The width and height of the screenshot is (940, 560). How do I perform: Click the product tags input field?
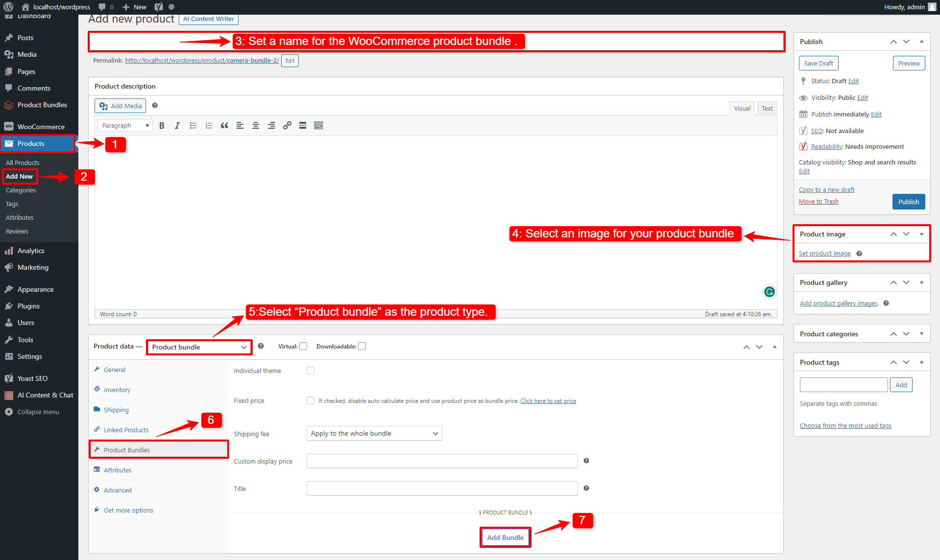(x=844, y=385)
